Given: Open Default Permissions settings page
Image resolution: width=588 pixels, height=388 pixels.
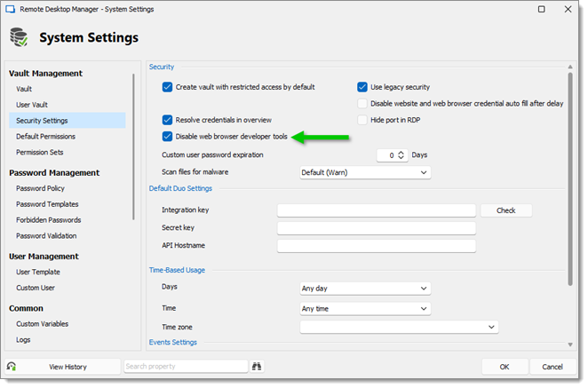Looking at the screenshot, I should point(45,137).
